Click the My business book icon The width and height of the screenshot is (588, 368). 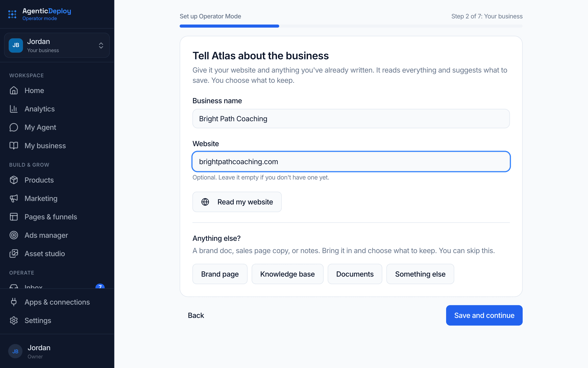[x=14, y=146]
